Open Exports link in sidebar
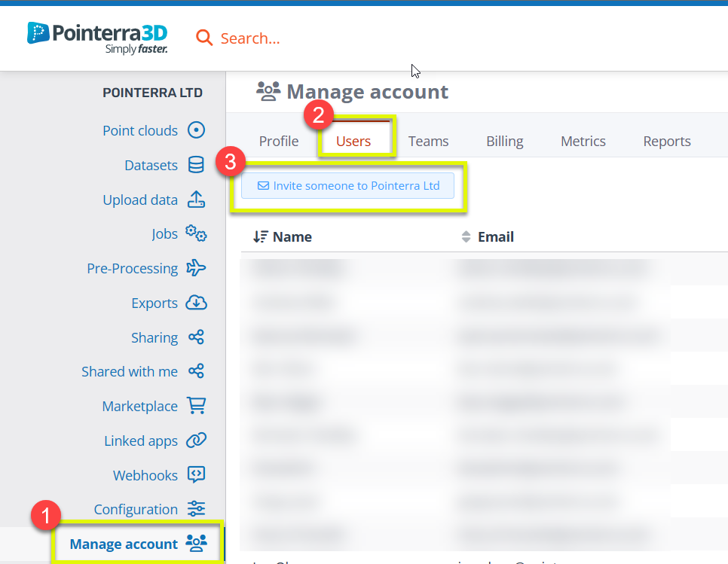728x564 pixels. pyautogui.click(x=154, y=303)
